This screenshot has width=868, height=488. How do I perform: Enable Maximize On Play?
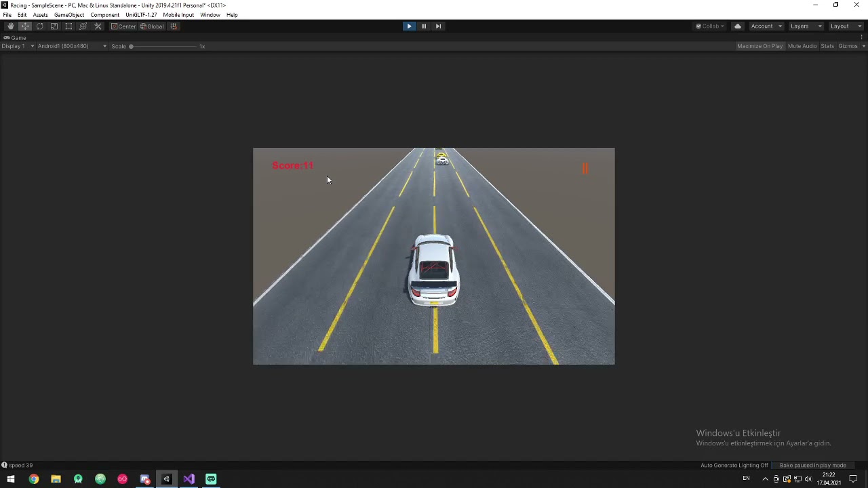(759, 45)
